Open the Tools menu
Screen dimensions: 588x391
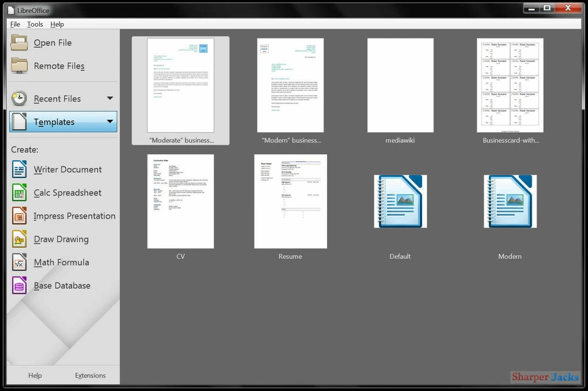[x=34, y=24]
